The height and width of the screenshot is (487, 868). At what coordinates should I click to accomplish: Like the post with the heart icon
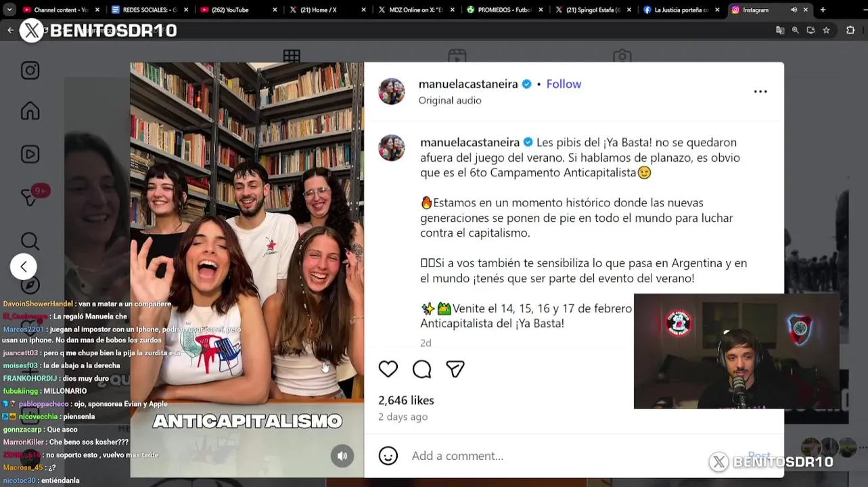pos(388,369)
